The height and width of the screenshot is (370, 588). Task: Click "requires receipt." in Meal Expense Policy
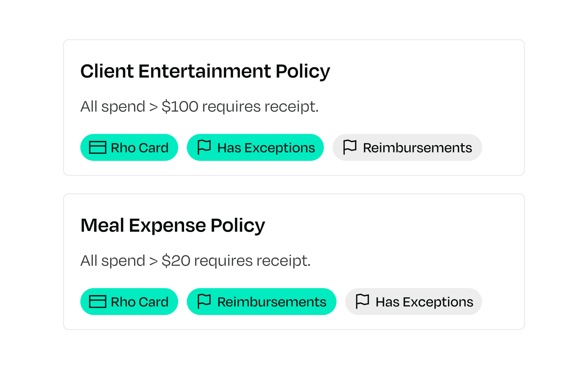[x=252, y=261]
